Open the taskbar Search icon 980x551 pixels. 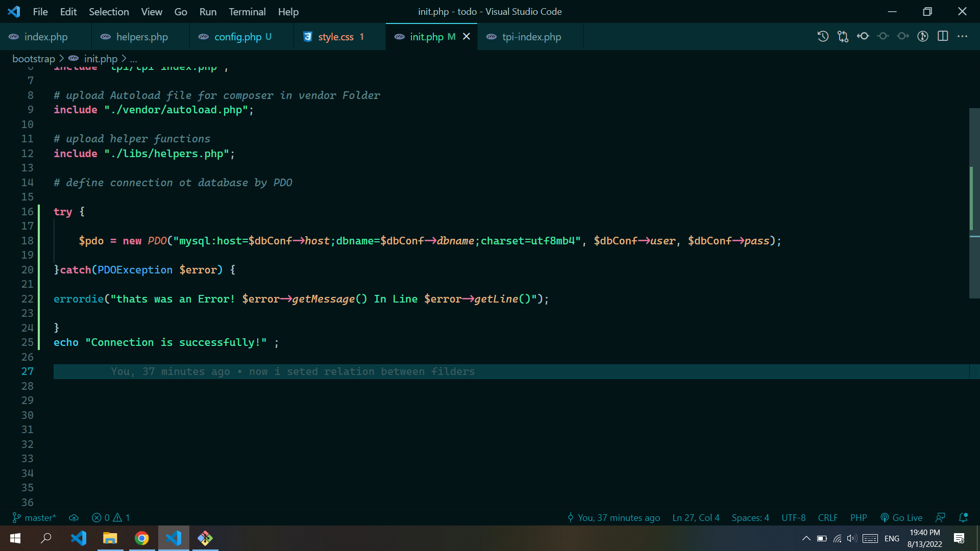[x=46, y=538]
